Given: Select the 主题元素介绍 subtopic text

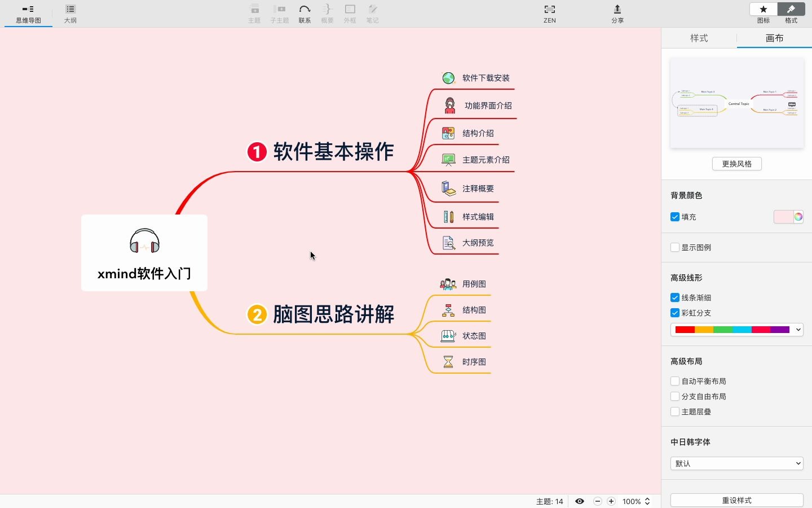Looking at the screenshot, I should 486,160.
